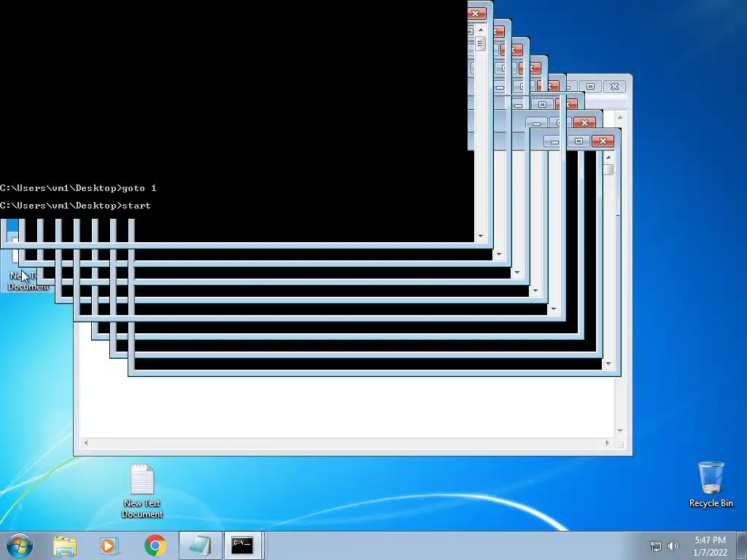Open Windows Media Player from taskbar
This screenshot has height=560, width=747.
click(109, 545)
